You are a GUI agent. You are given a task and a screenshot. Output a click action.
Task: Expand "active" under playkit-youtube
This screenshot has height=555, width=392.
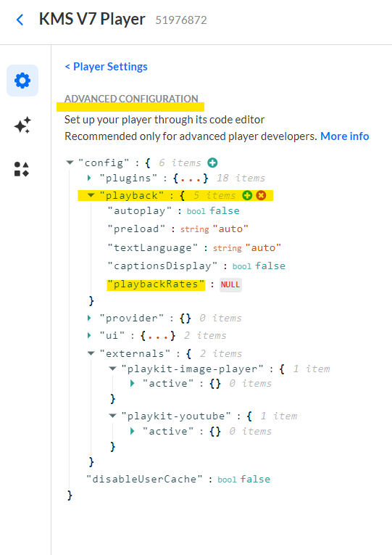(x=132, y=431)
